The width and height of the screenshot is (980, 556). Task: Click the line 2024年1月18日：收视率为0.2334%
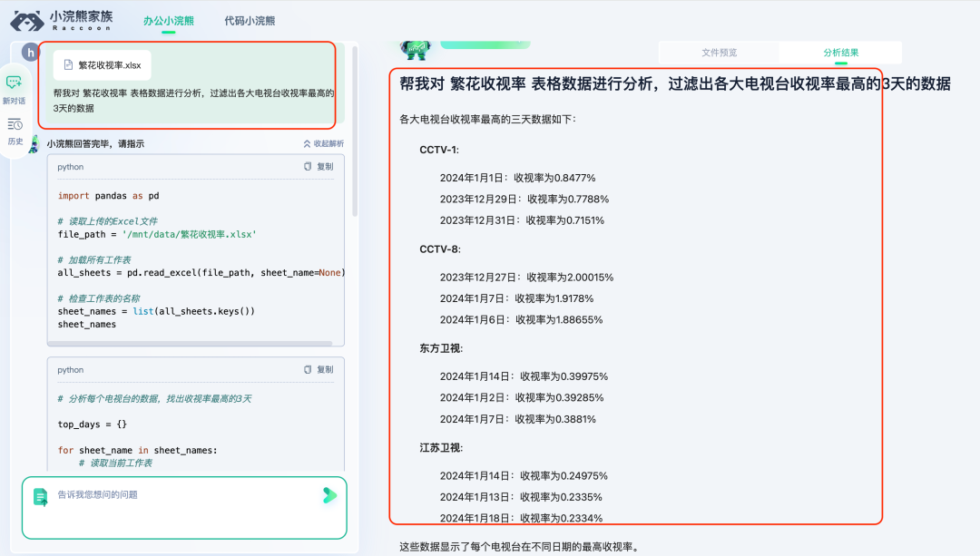tap(521, 519)
